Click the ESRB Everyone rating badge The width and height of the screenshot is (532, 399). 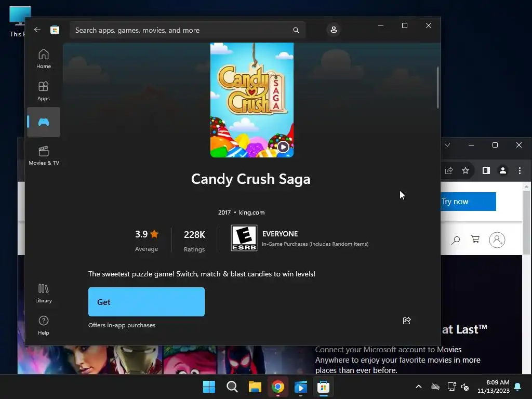[x=244, y=238]
